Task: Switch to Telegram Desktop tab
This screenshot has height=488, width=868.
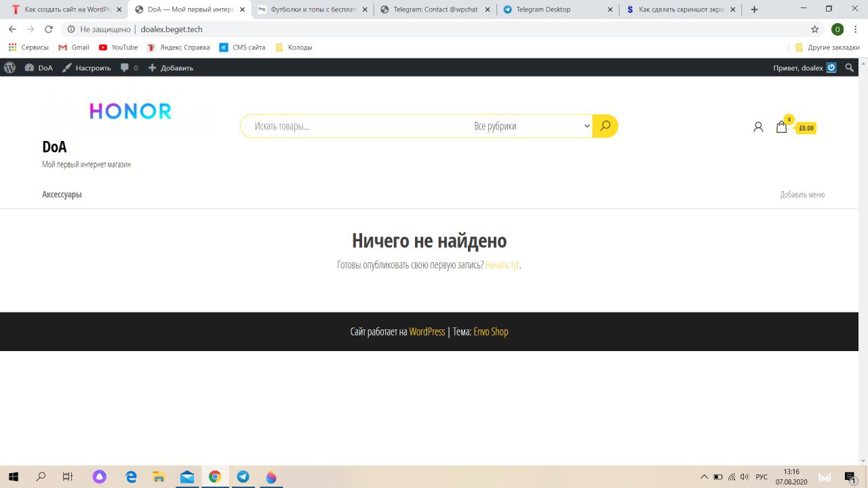Action: (x=557, y=9)
